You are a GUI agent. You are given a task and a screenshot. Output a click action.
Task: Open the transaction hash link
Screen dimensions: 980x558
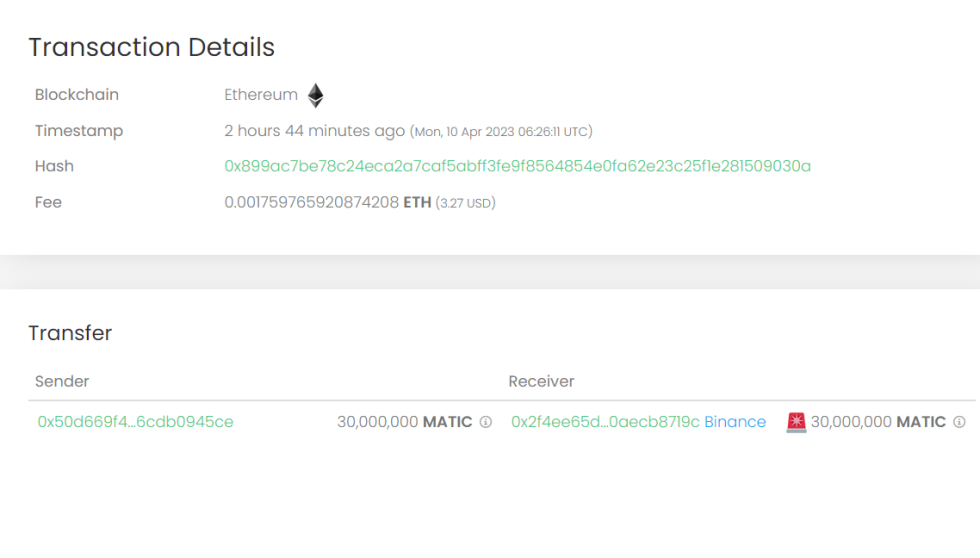[x=517, y=166]
